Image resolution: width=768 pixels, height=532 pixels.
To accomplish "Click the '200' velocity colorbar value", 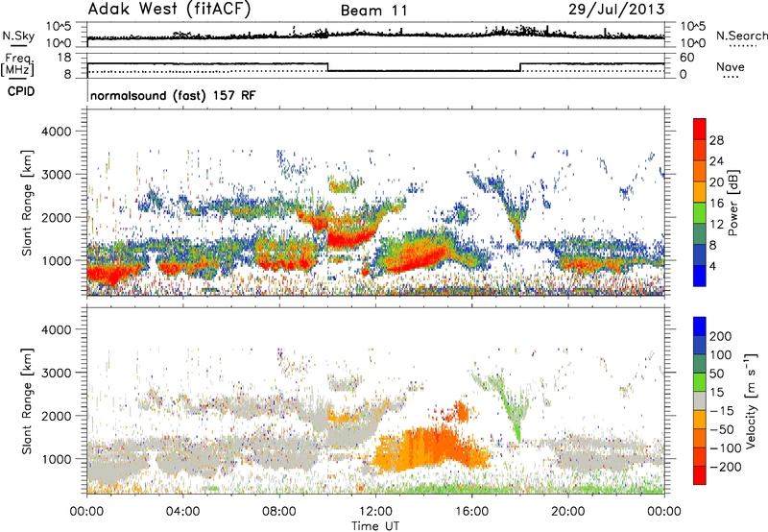I will 721,336.
